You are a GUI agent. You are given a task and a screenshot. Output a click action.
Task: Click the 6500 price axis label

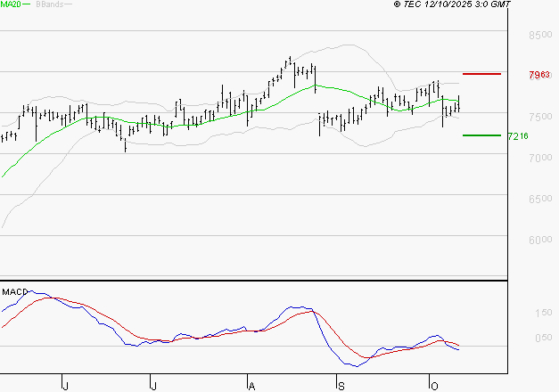pos(540,199)
